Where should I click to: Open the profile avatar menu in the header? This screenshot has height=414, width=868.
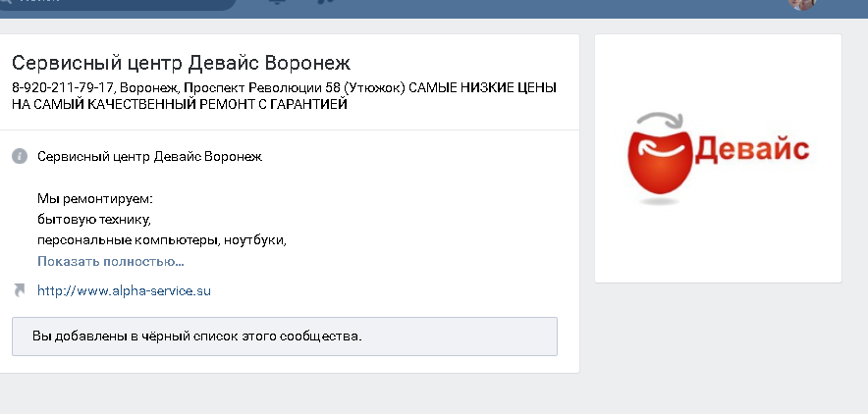tap(802, 4)
